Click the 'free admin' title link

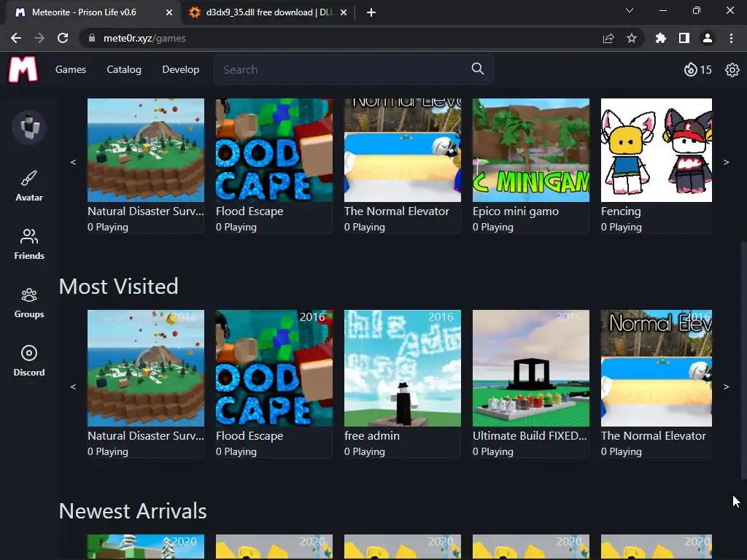(372, 435)
